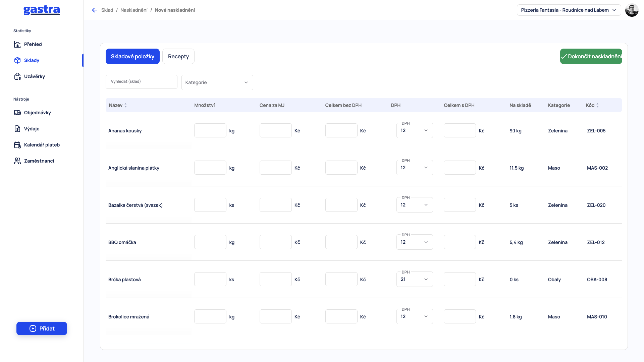Switch to Skladové položky tab
Viewport: 644px width, 362px height.
pyautogui.click(x=132, y=56)
